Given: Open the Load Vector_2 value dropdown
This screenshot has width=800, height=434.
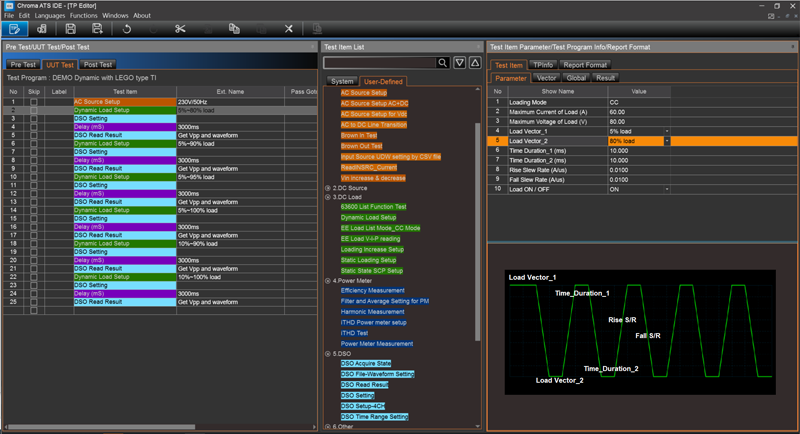Looking at the screenshot, I should (x=666, y=142).
